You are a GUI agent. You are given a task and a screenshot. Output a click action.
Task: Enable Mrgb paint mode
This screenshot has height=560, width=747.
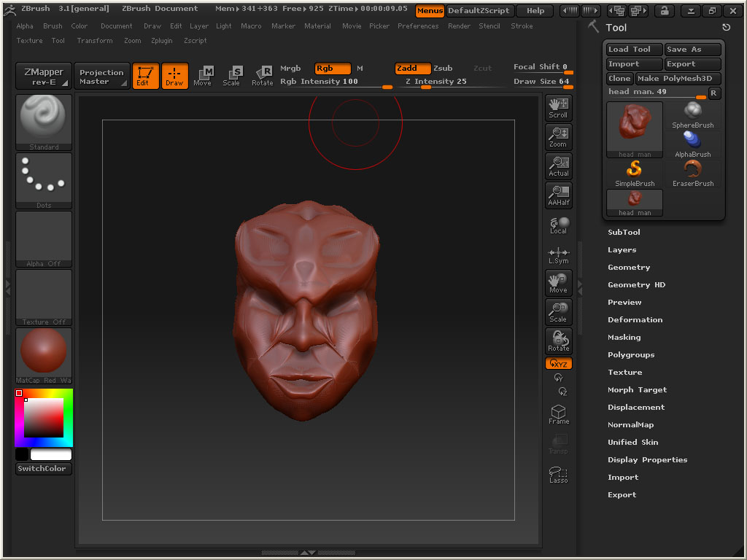click(290, 69)
